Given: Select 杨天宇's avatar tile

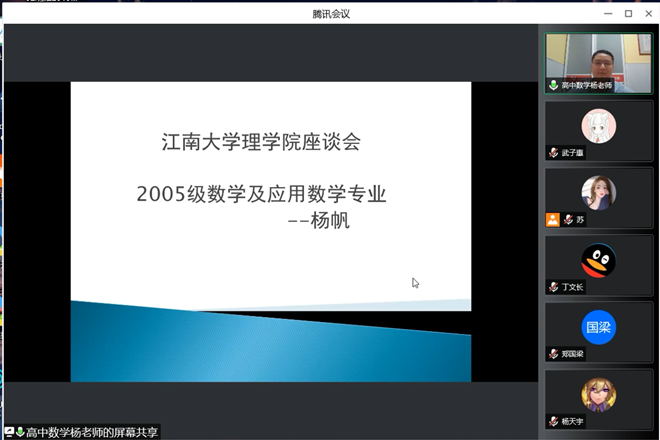Looking at the screenshot, I should click(x=598, y=394).
